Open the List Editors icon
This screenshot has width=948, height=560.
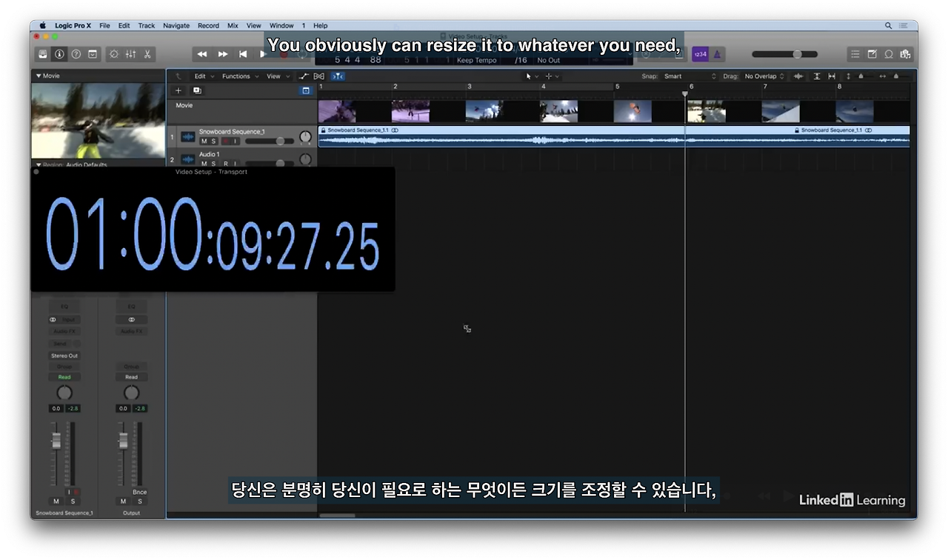855,54
